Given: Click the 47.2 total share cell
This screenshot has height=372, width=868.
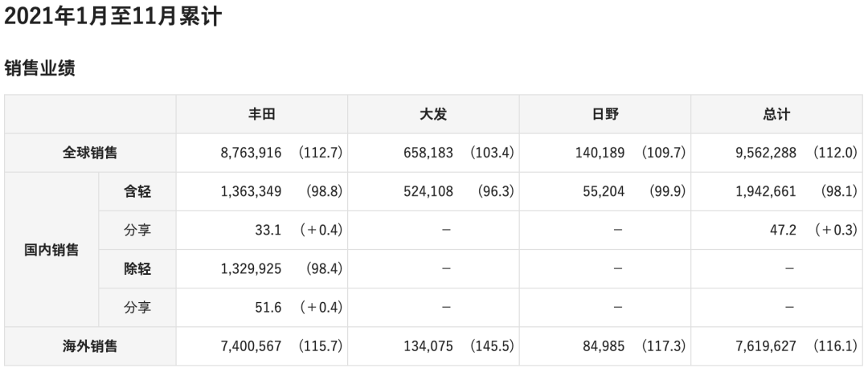Looking at the screenshot, I should (783, 230).
